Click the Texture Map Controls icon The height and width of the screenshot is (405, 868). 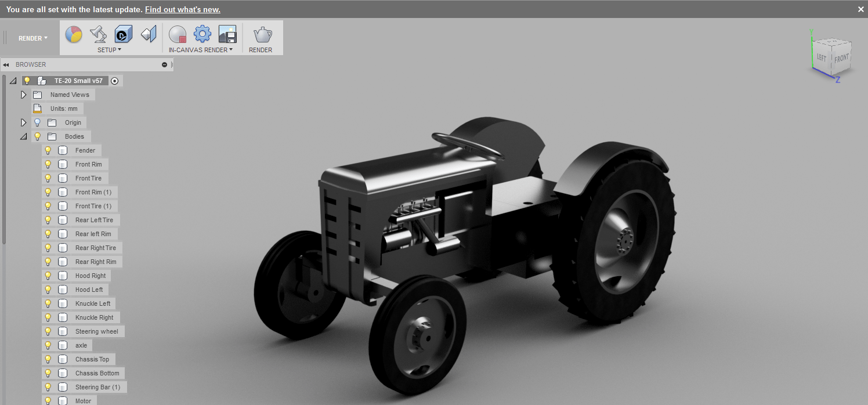pyautogui.click(x=148, y=34)
